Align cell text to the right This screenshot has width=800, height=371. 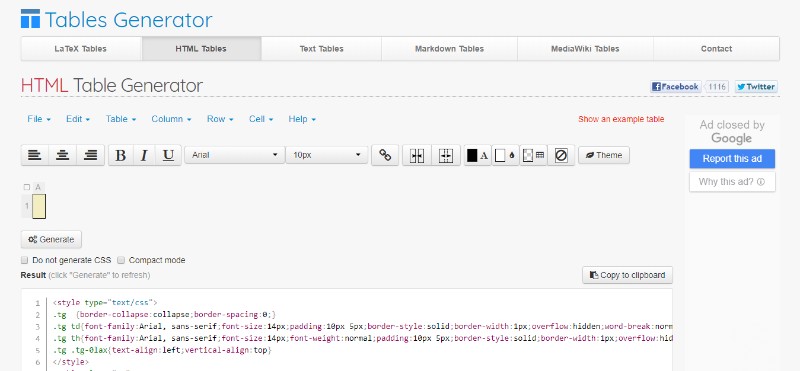coord(90,155)
